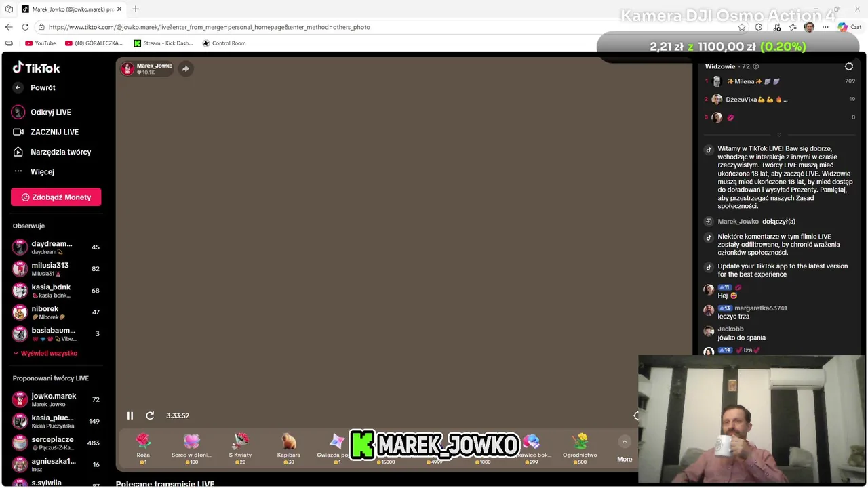The image size is (868, 488).
Task: Go back using the Powrót arrow
Action: coord(18,87)
